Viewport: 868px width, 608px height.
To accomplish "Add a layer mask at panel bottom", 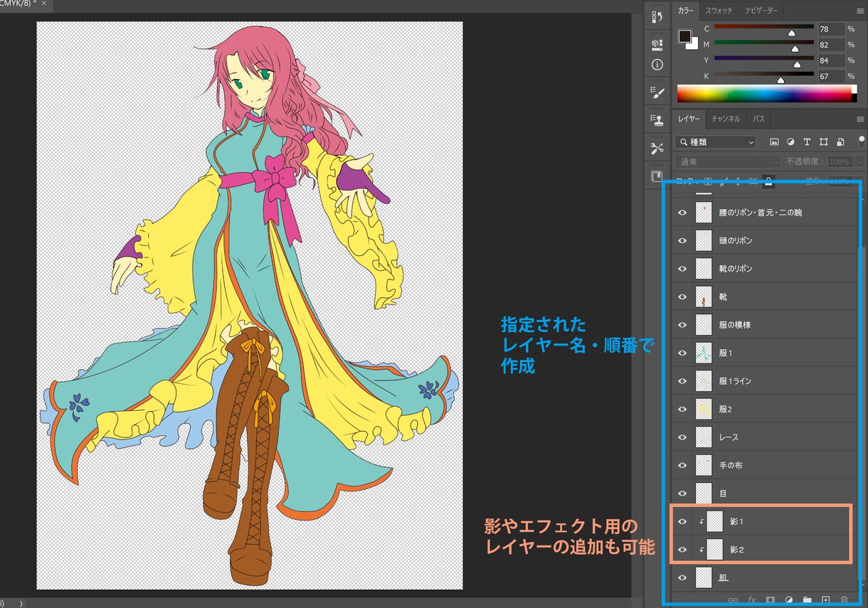I will (x=770, y=600).
